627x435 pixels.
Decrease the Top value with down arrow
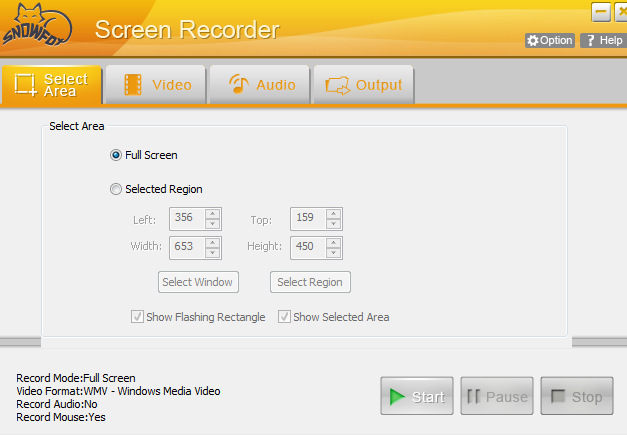[333, 224]
